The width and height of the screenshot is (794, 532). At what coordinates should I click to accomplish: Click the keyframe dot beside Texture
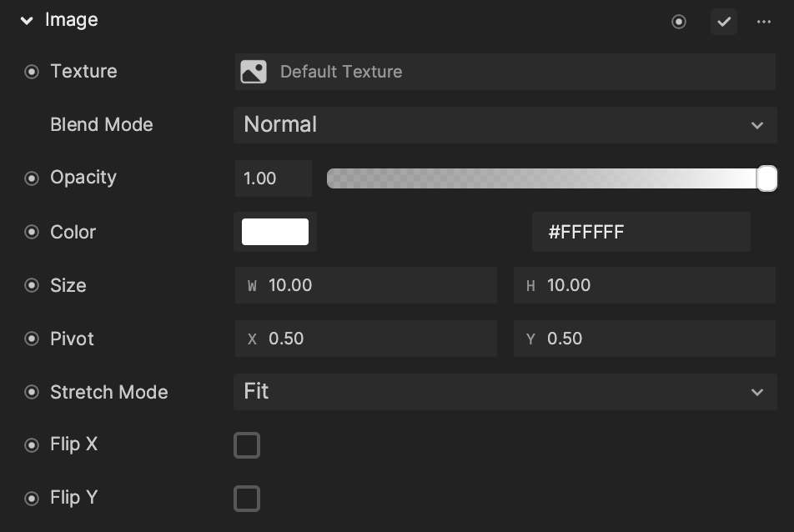[x=32, y=72]
